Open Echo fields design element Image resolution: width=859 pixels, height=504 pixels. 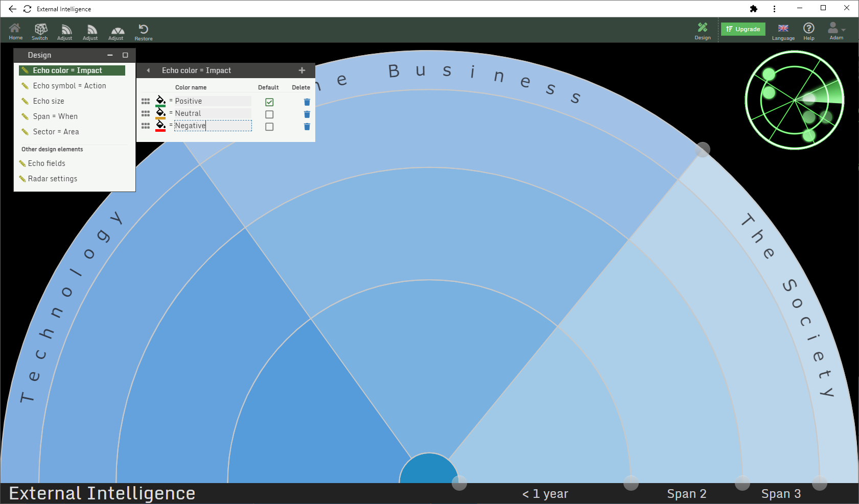[47, 163]
